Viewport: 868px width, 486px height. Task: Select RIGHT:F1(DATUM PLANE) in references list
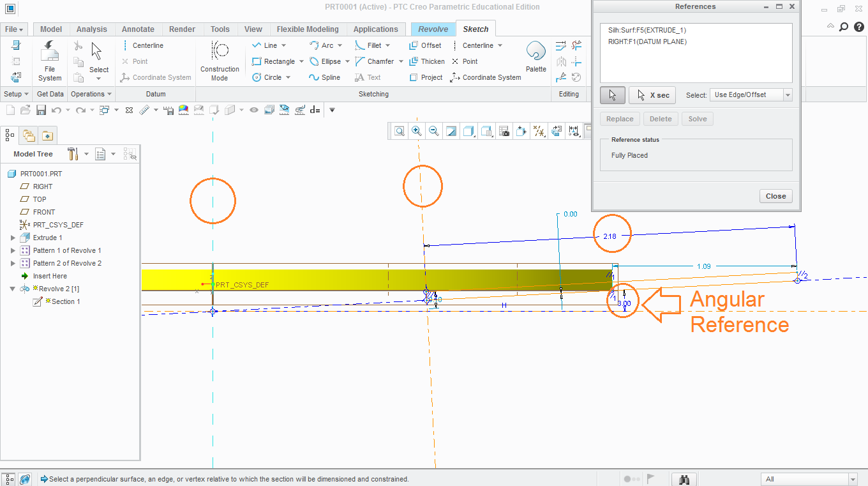pos(648,42)
